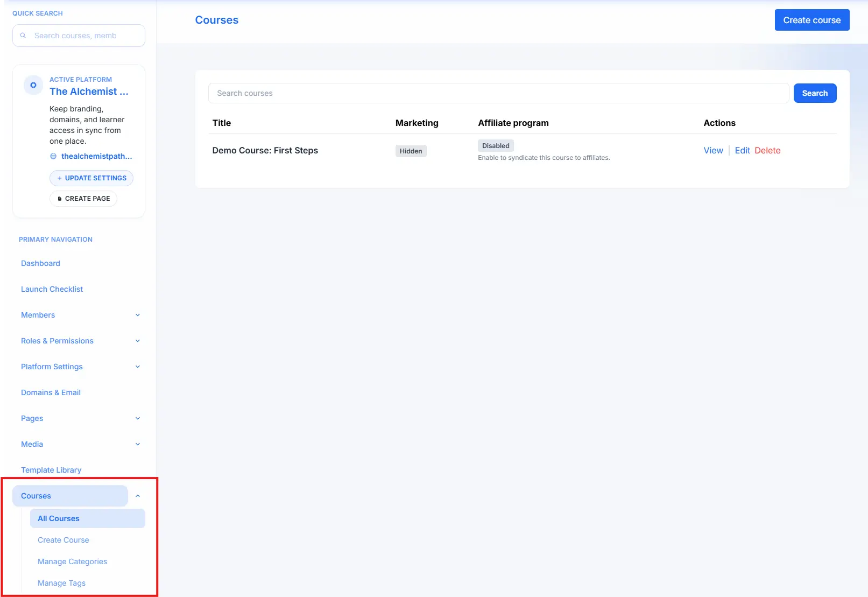Select Manage Categories under Courses
This screenshot has width=868, height=597.
72,561
